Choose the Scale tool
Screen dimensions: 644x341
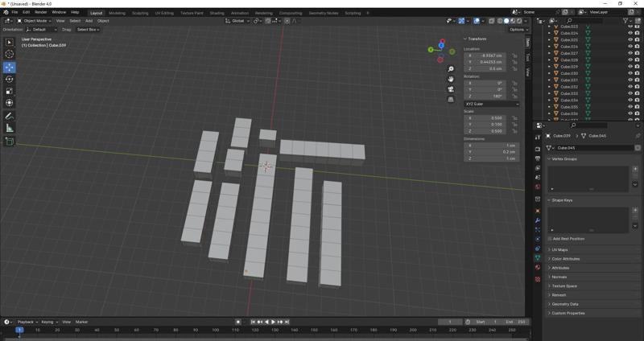10,91
